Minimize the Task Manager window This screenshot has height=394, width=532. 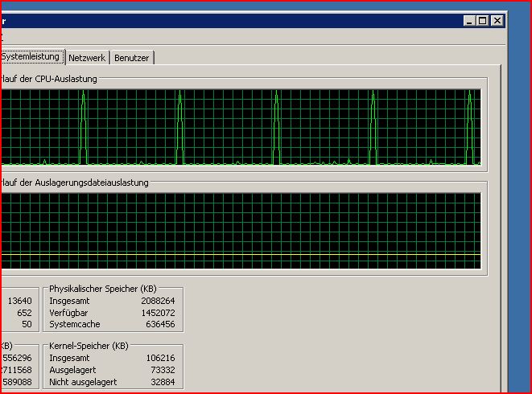pyautogui.click(x=469, y=21)
